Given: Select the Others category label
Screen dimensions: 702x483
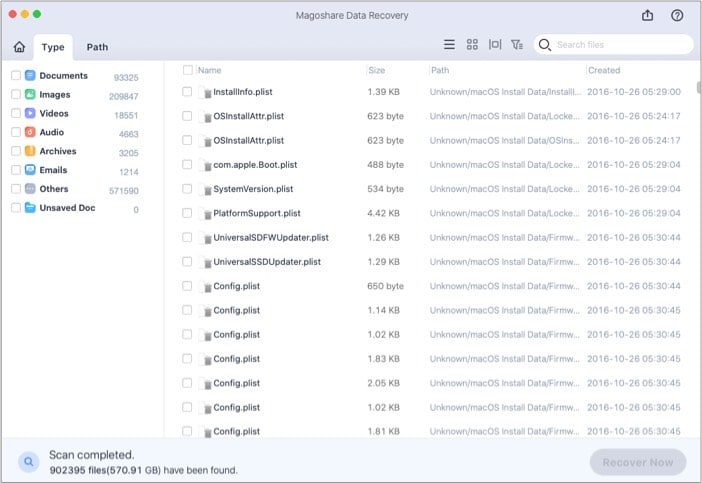Looking at the screenshot, I should (54, 188).
